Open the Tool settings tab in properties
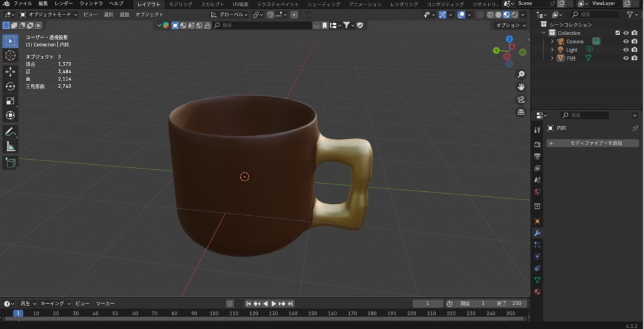 pyautogui.click(x=537, y=130)
